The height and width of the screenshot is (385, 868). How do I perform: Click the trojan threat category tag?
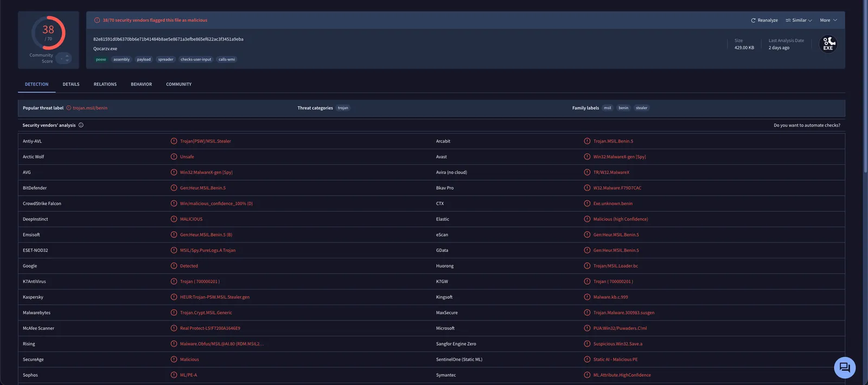pyautogui.click(x=343, y=108)
